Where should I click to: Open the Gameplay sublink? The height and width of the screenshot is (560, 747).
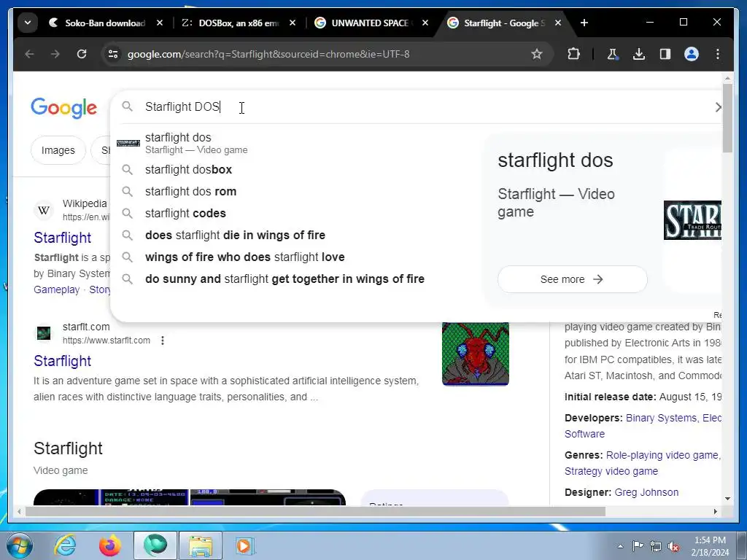click(x=57, y=289)
